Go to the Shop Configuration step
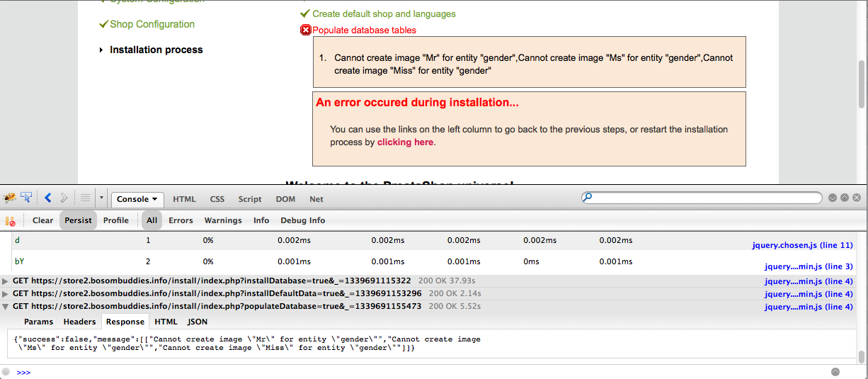 click(x=152, y=24)
